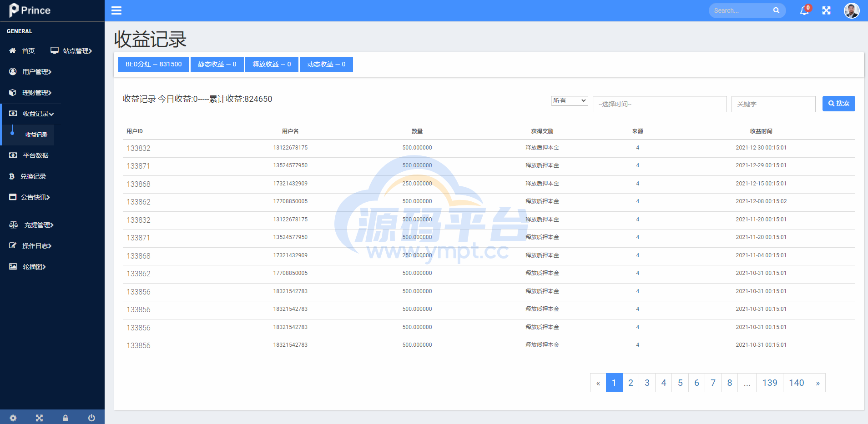Click the blue 搜索 button

coord(838,104)
